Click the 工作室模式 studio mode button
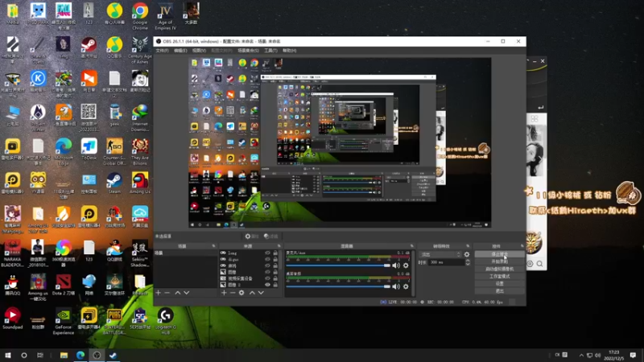644x362 pixels. [499, 276]
